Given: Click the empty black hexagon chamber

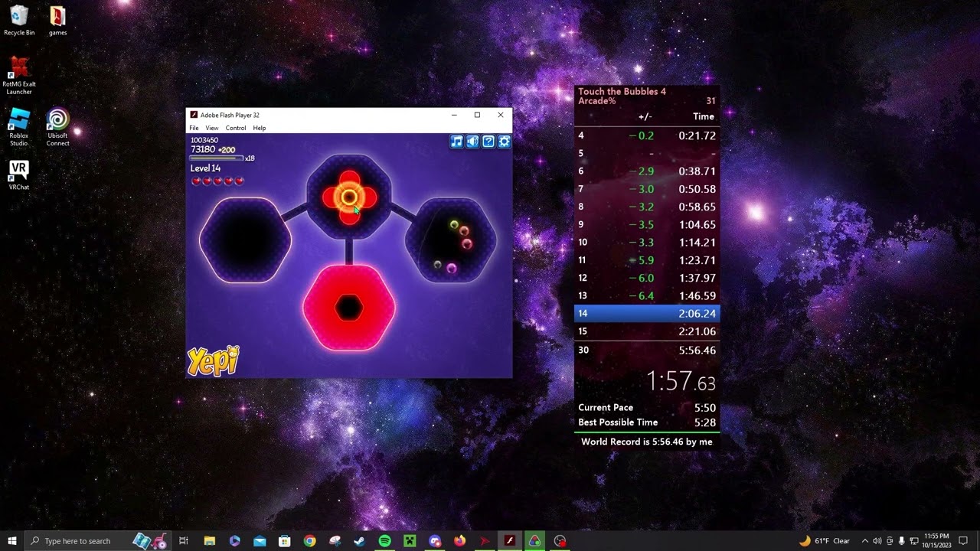Looking at the screenshot, I should click(x=245, y=240).
